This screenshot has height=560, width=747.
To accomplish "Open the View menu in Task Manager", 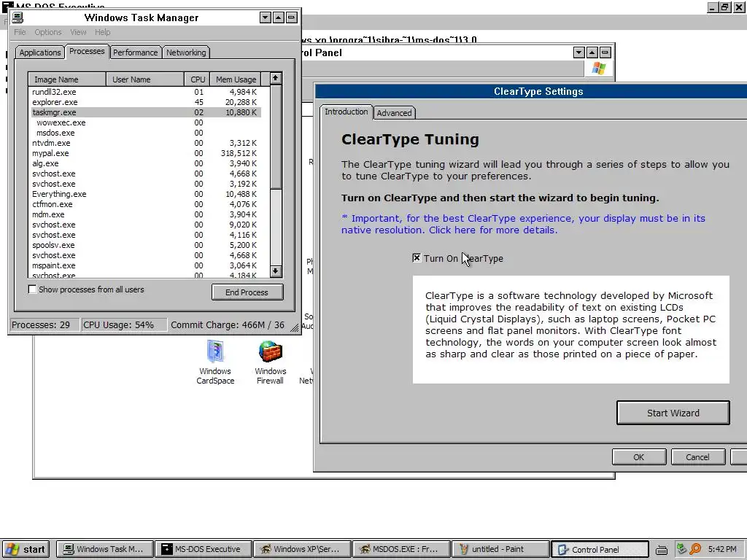I will point(78,32).
